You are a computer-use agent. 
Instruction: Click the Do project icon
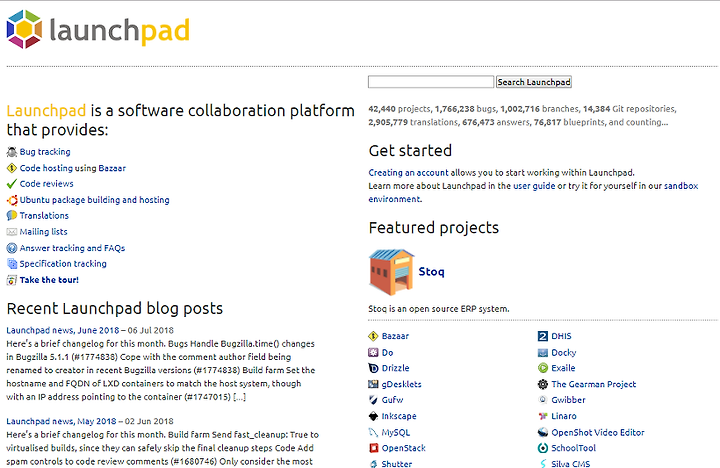(x=373, y=352)
